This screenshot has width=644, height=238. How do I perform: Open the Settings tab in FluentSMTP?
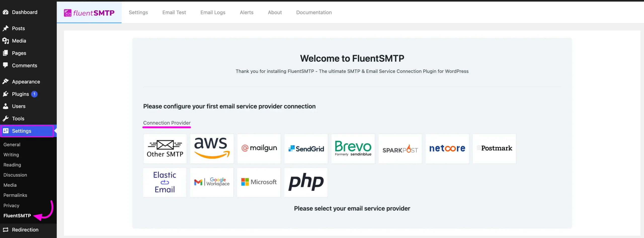[138, 12]
